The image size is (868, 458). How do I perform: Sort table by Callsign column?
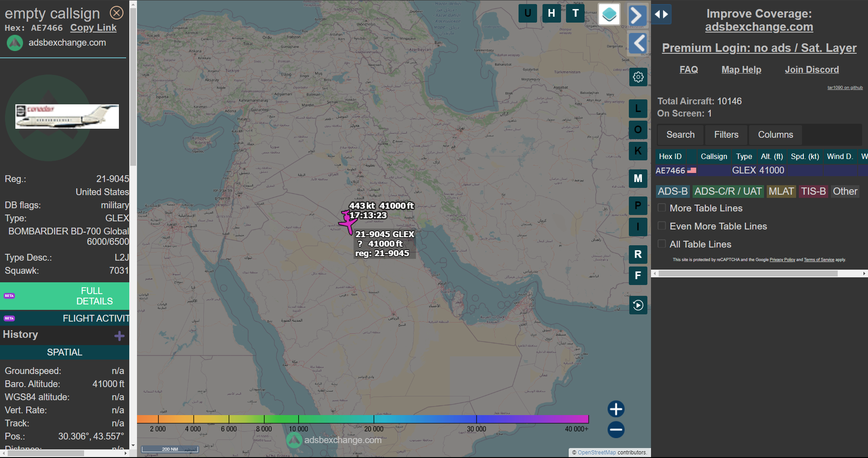714,156
